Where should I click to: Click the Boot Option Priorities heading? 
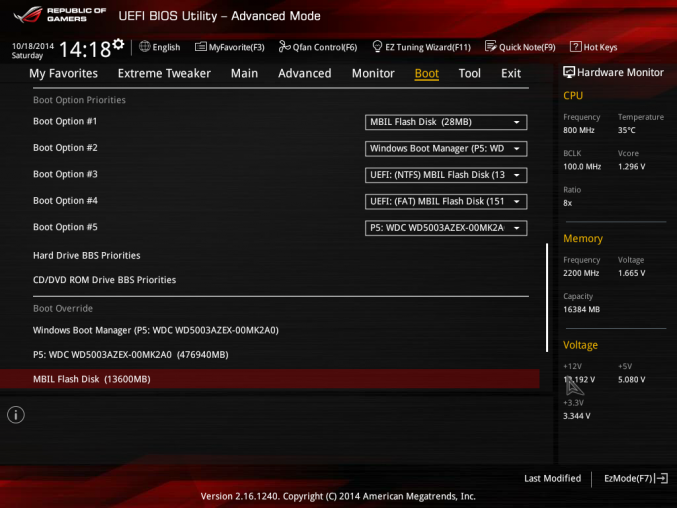79,100
